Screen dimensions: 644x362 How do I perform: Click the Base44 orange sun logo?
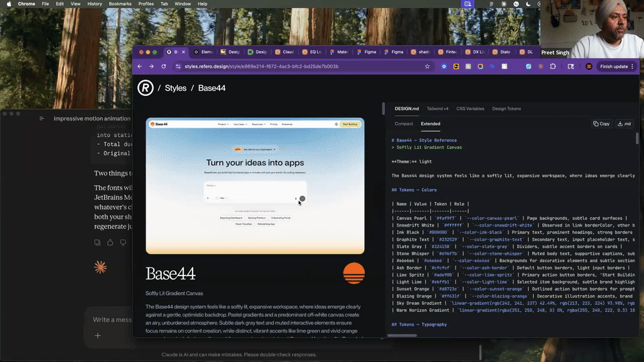(354, 274)
